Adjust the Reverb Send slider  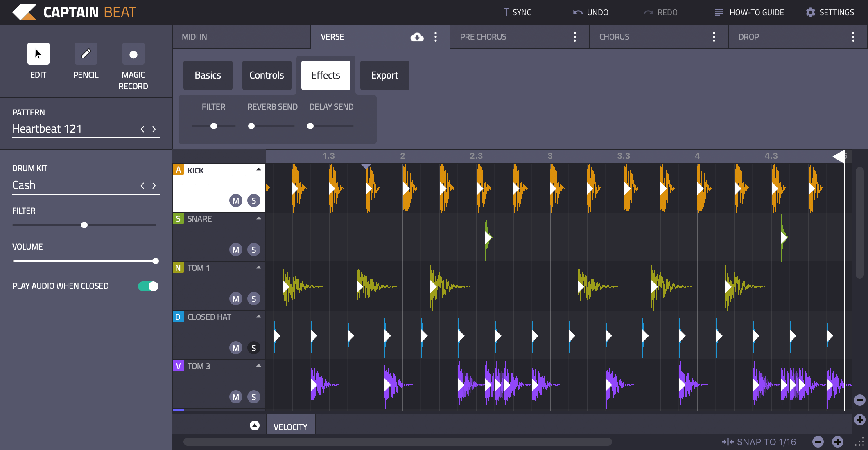coord(251,126)
